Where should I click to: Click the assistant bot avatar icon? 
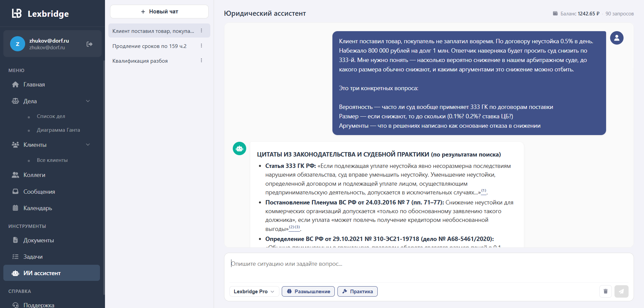coord(239,148)
